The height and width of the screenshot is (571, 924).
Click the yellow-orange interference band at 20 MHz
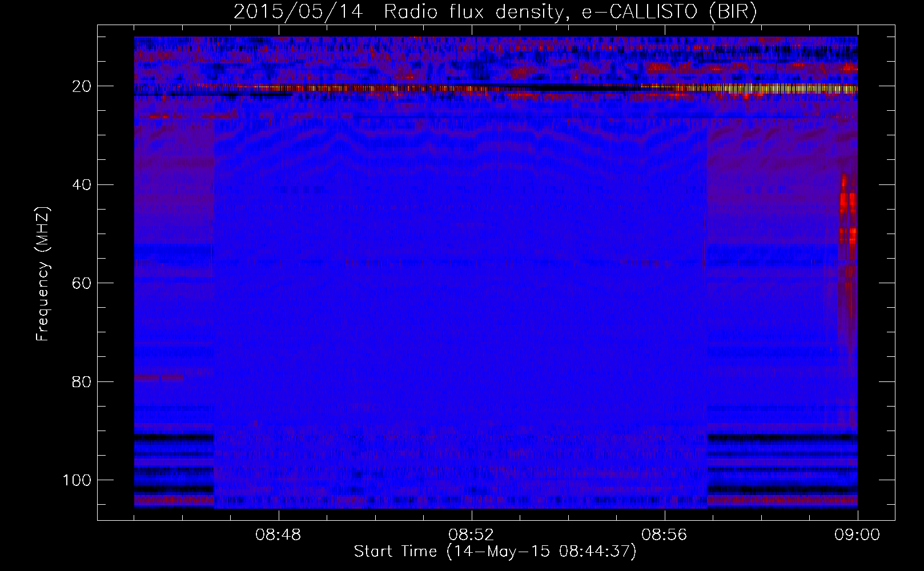(x=496, y=88)
